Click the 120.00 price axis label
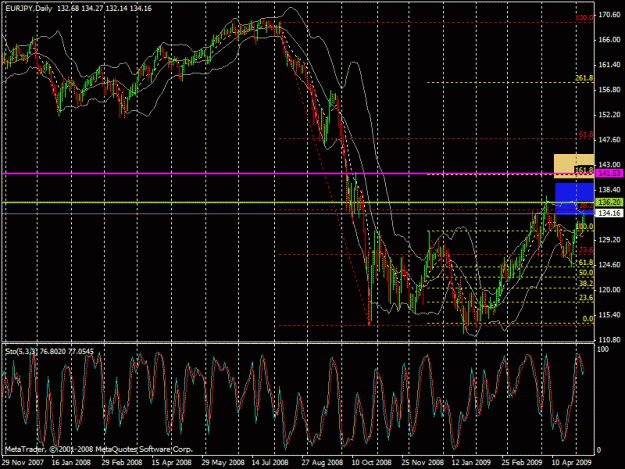 pyautogui.click(x=609, y=290)
